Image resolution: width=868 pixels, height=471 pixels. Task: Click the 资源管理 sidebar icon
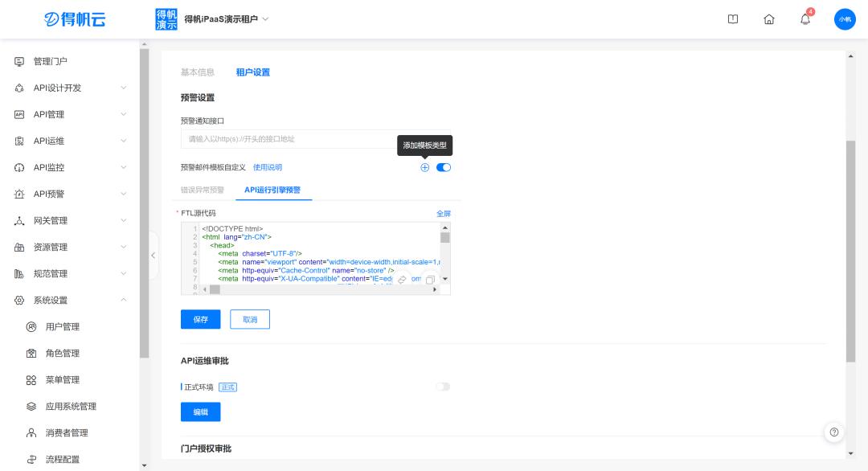point(19,248)
